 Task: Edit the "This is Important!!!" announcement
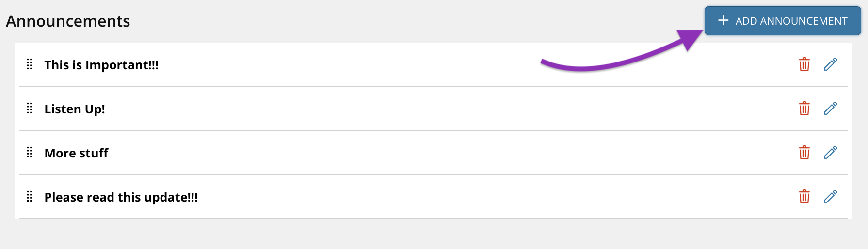pos(830,64)
